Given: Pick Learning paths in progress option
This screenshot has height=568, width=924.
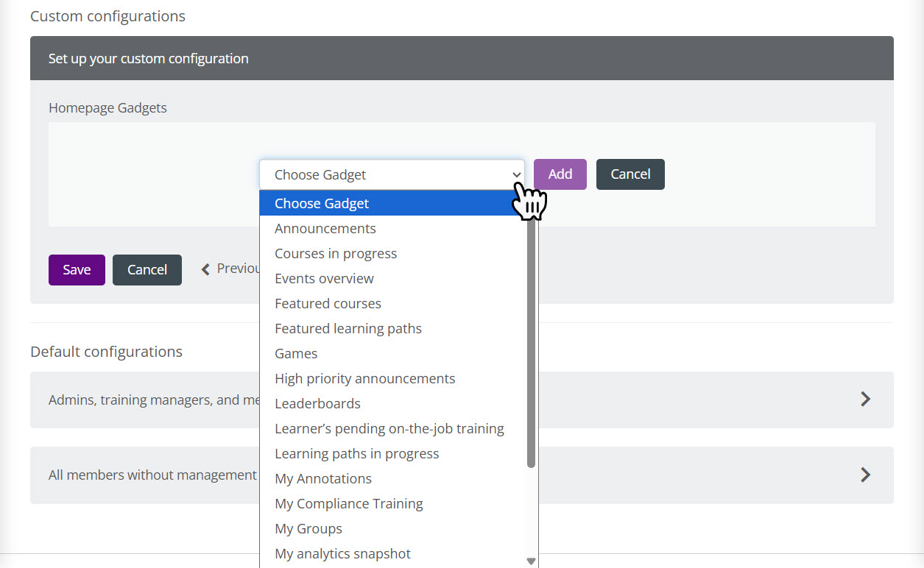Looking at the screenshot, I should (356, 453).
